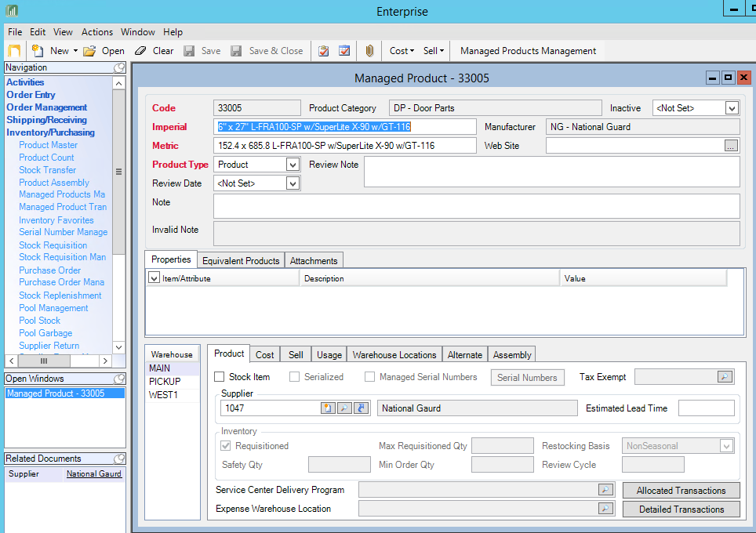
Task: Toggle the Item/Attribute header checkbox
Action: pos(154,277)
